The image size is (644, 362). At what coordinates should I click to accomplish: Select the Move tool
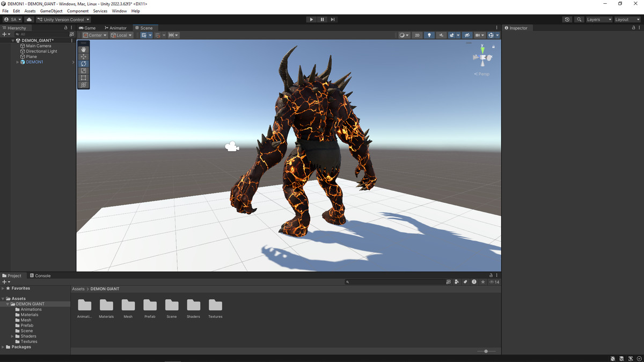tap(84, 56)
